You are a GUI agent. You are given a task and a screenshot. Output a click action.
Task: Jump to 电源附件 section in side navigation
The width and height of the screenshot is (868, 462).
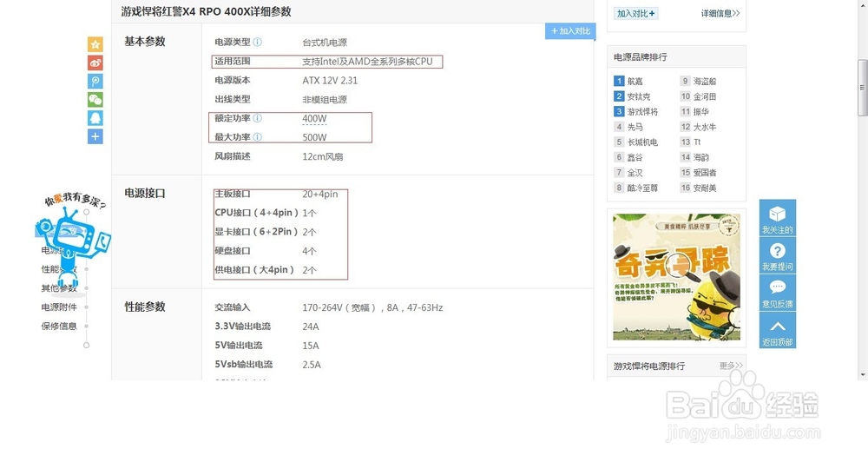pyautogui.click(x=59, y=307)
